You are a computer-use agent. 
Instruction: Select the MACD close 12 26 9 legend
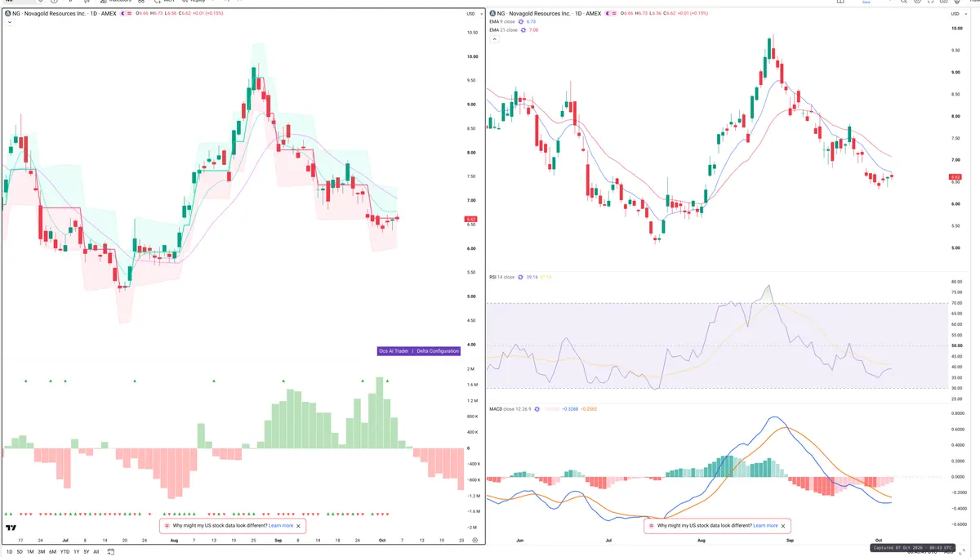(511, 408)
